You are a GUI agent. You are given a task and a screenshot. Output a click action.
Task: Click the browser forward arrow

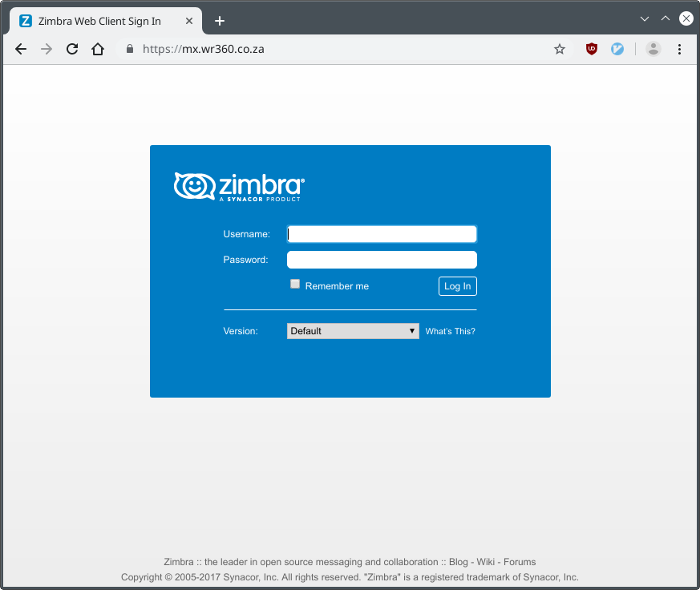[47, 49]
